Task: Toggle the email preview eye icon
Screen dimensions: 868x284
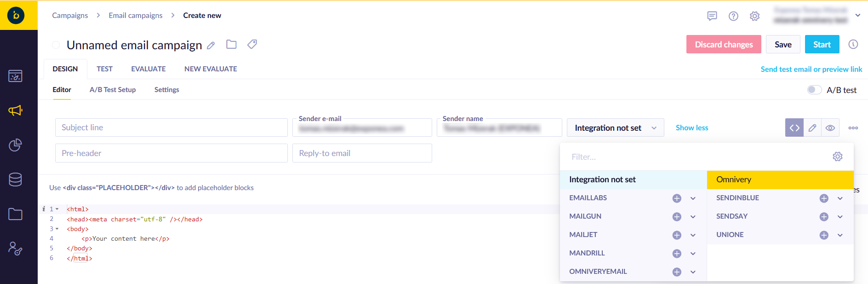Action: [x=830, y=128]
